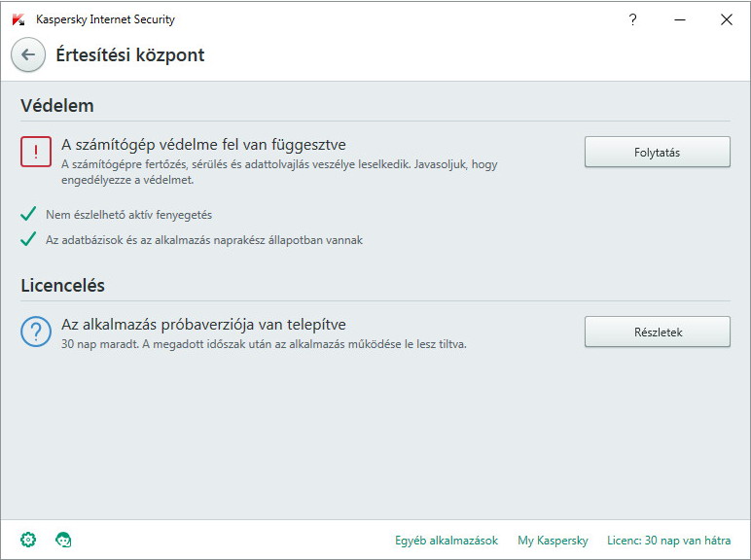Image resolution: width=751 pixels, height=560 pixels.
Task: Open settings via the gear icon
Action: [x=28, y=540]
